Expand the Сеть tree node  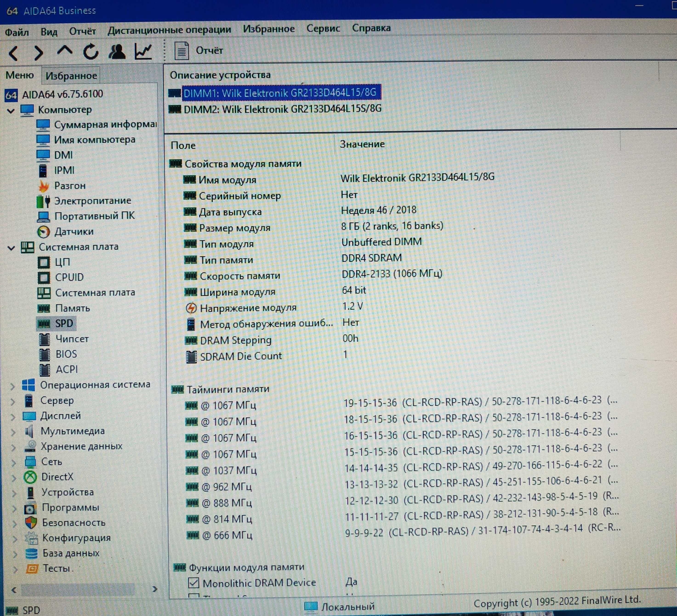(13, 463)
